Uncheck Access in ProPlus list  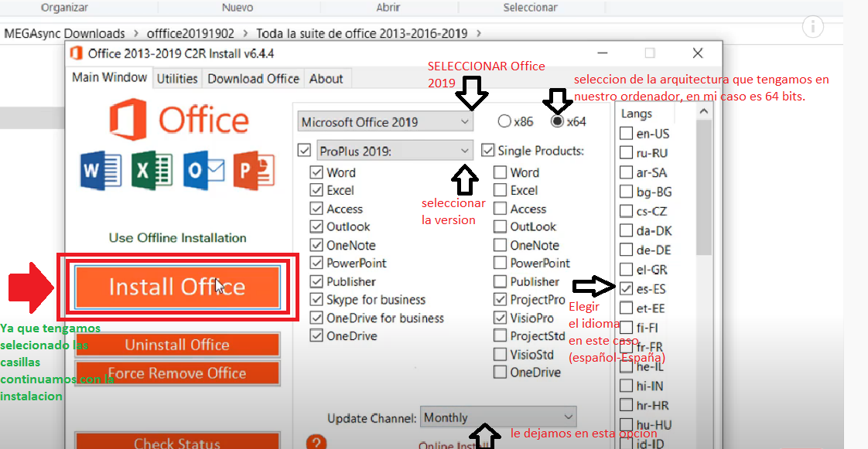tap(316, 209)
